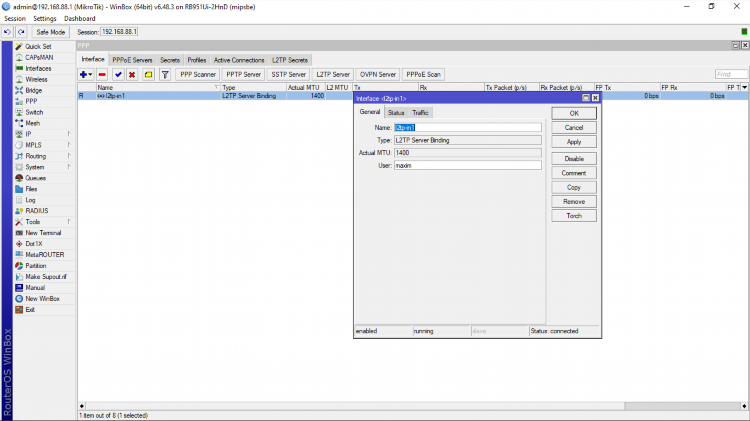The image size is (750, 421).
Task: Click Torch in the interface dialog
Action: click(574, 216)
